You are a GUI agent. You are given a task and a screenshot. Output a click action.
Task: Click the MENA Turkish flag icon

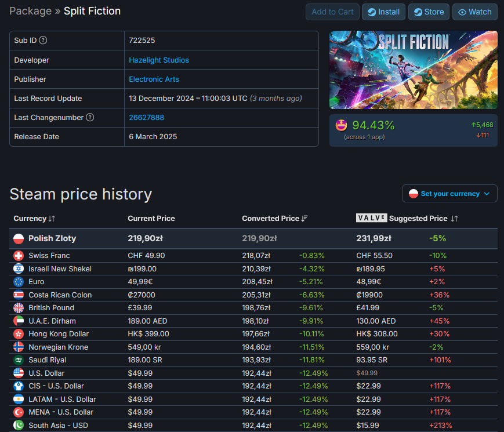click(x=19, y=412)
